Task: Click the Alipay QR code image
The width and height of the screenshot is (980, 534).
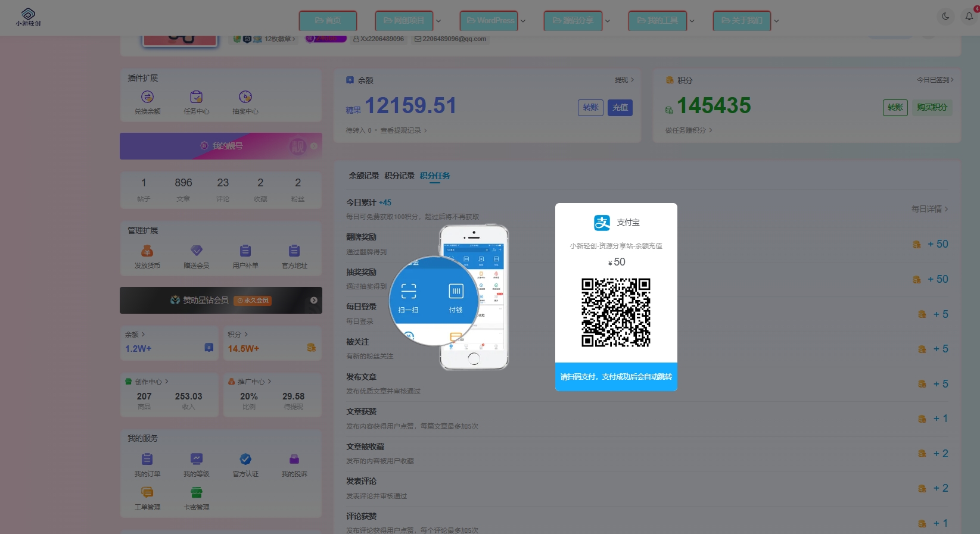Action: click(x=616, y=313)
